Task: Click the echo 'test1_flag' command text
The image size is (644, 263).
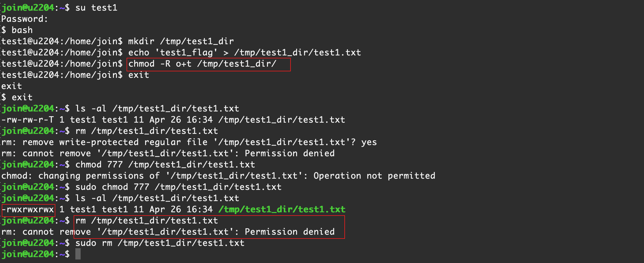Action: click(x=244, y=52)
